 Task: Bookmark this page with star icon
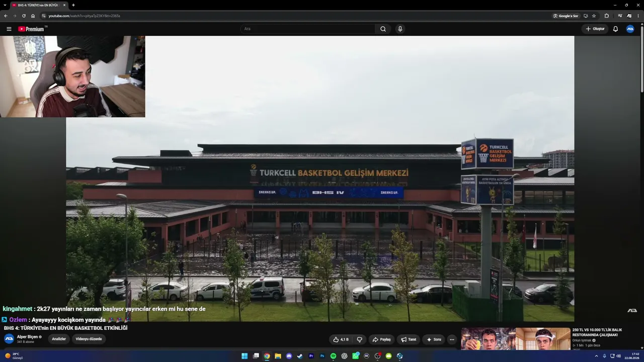(x=594, y=16)
